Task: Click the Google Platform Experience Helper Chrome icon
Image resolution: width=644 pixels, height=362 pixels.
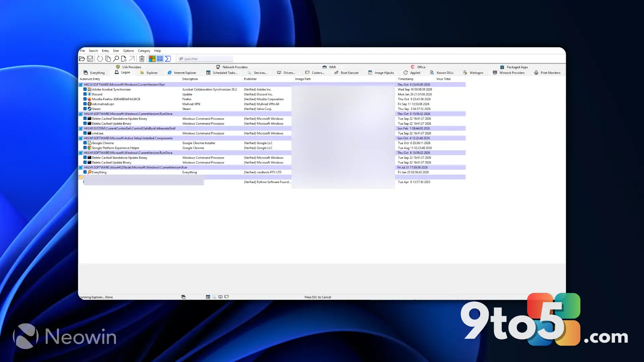Action: pyautogui.click(x=90, y=147)
